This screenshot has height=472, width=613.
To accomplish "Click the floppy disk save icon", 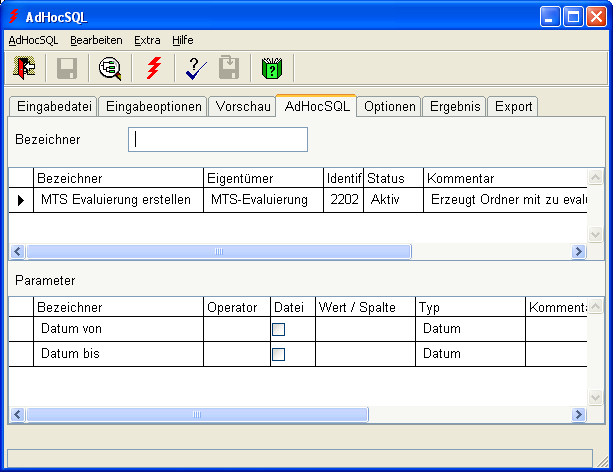I will [67, 68].
